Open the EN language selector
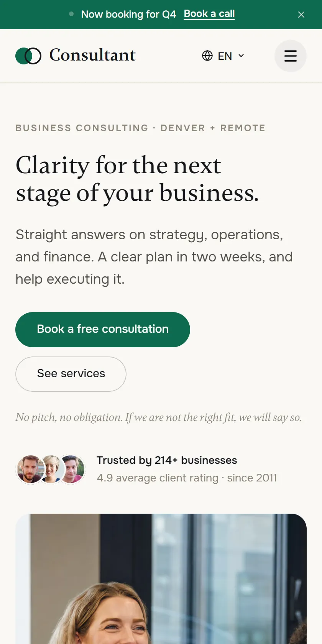 pos(223,56)
